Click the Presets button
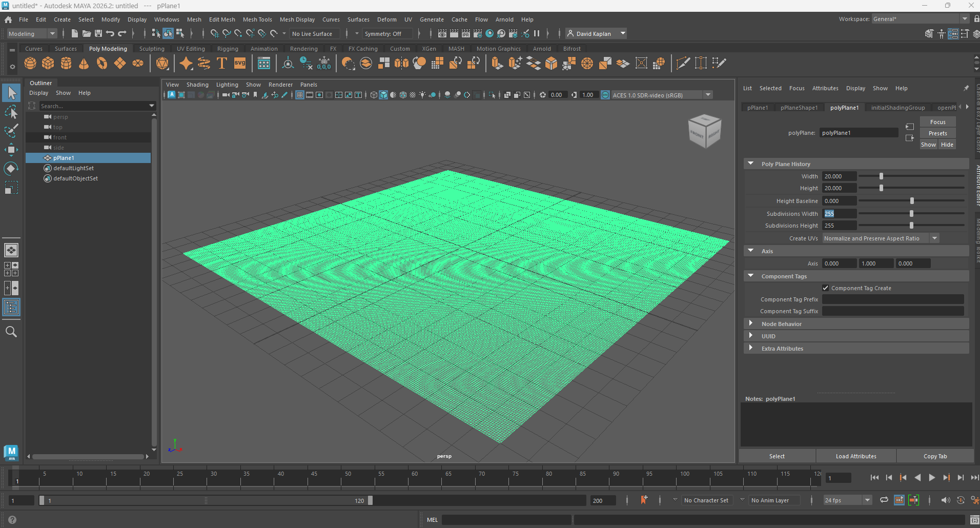The height and width of the screenshot is (528, 980). (x=938, y=133)
